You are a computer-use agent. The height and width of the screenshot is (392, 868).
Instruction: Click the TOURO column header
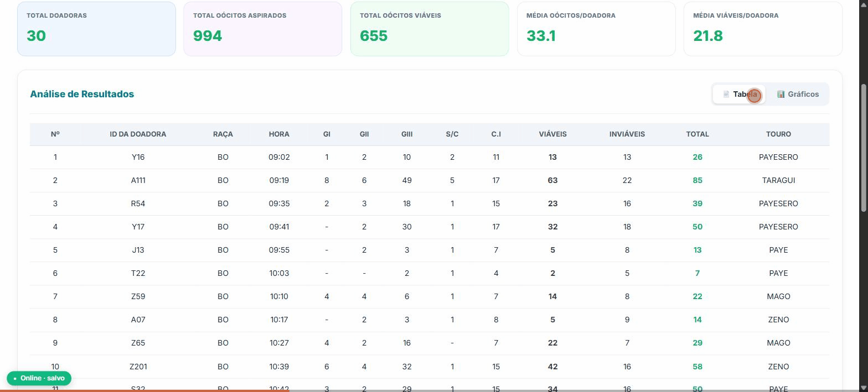click(x=778, y=134)
